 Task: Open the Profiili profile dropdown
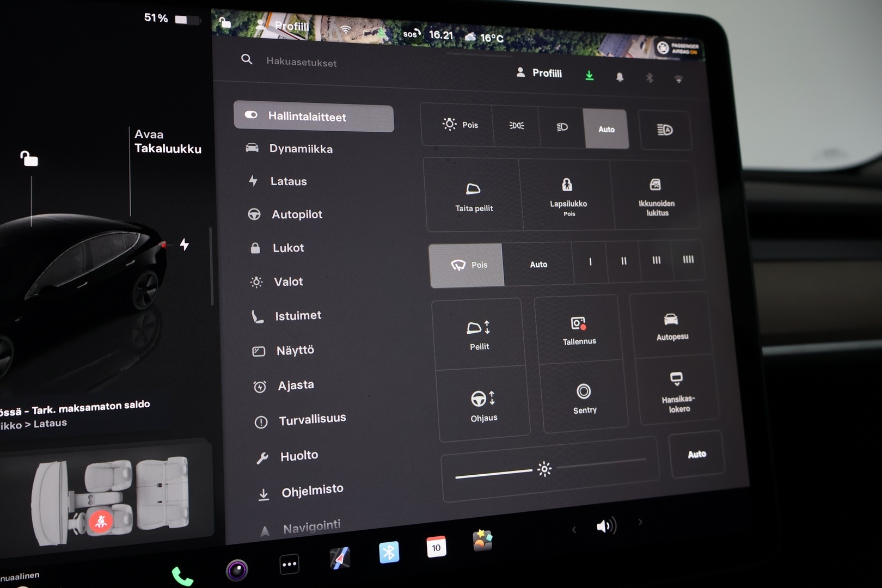pos(539,73)
